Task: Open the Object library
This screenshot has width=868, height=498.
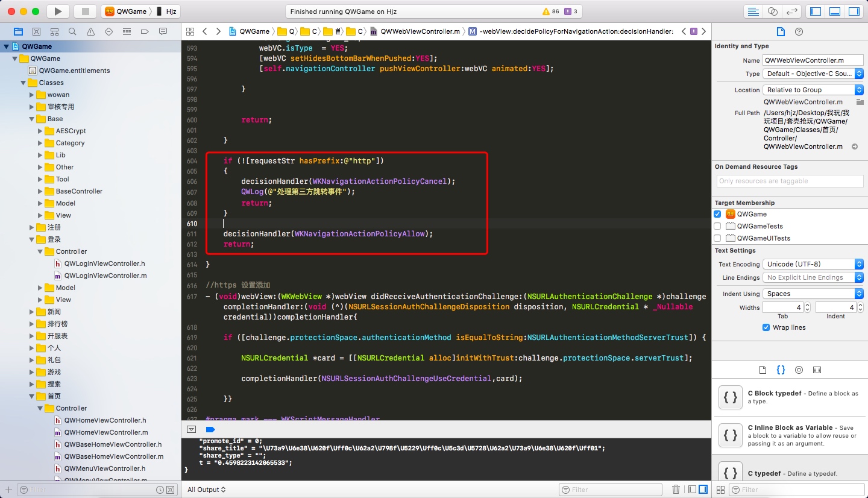Action: (799, 370)
